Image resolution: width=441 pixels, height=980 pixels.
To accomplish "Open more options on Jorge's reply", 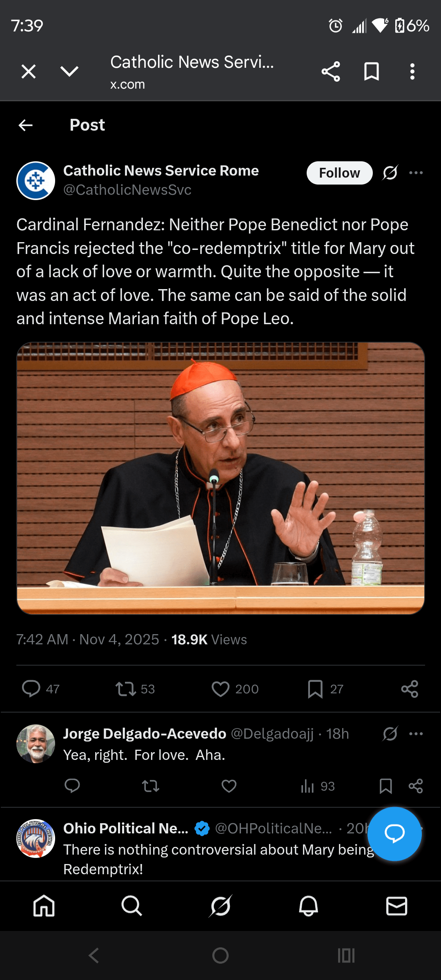I will tap(416, 734).
